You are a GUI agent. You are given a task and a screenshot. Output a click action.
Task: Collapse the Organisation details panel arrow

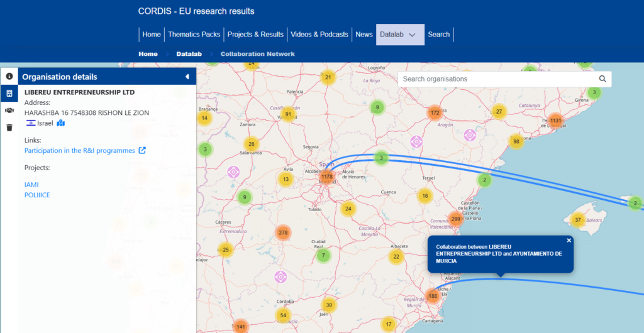187,77
